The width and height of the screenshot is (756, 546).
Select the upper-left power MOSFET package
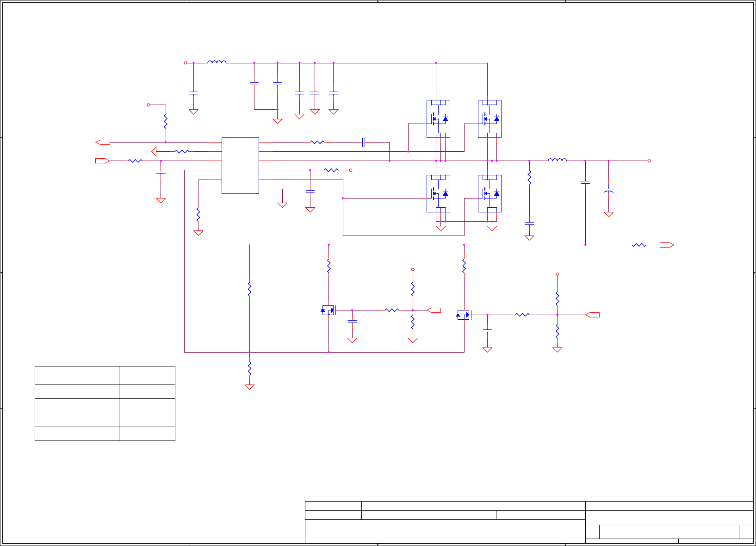click(438, 119)
